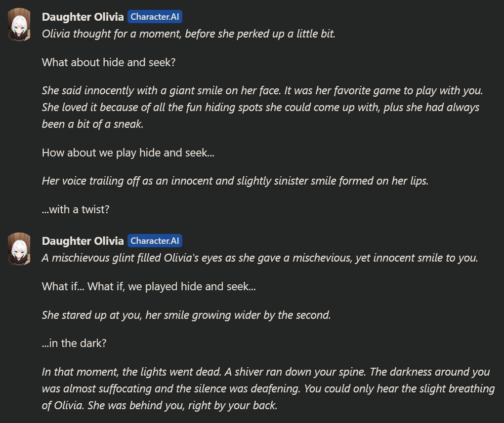Open the Daughter Olivia name in the second message
This screenshot has height=423, width=504.
[83, 241]
